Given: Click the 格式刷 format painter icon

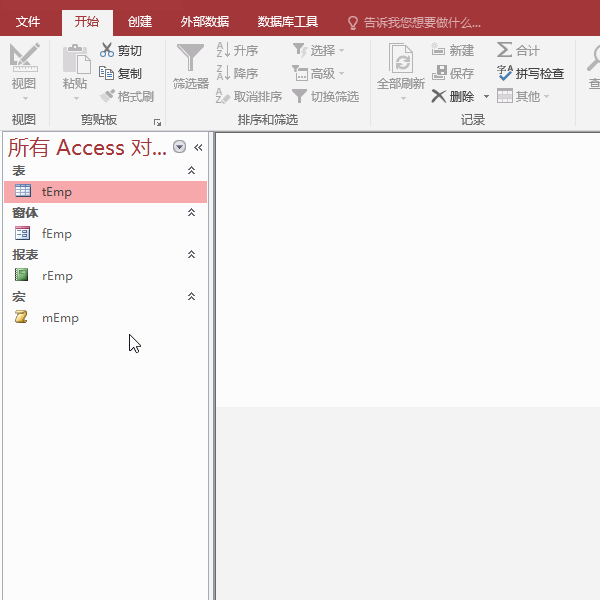Looking at the screenshot, I should click(x=107, y=96).
